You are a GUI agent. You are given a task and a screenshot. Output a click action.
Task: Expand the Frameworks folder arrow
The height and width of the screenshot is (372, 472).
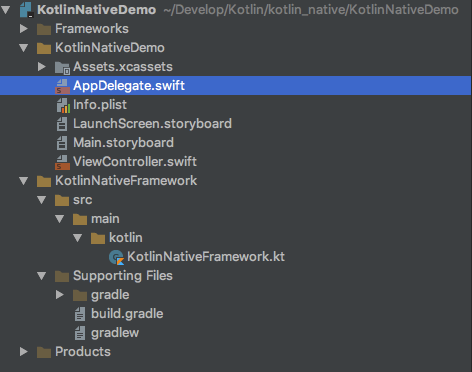24,29
